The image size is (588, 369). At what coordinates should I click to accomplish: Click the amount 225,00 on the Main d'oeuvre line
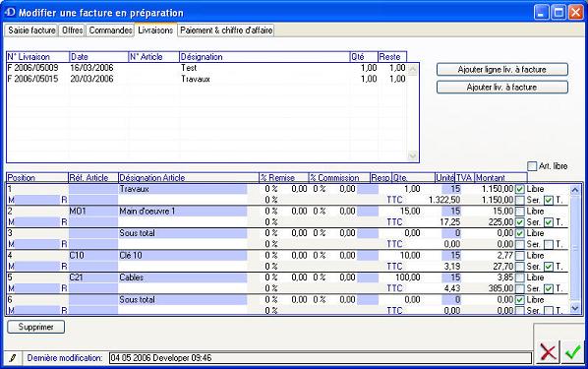click(x=500, y=222)
